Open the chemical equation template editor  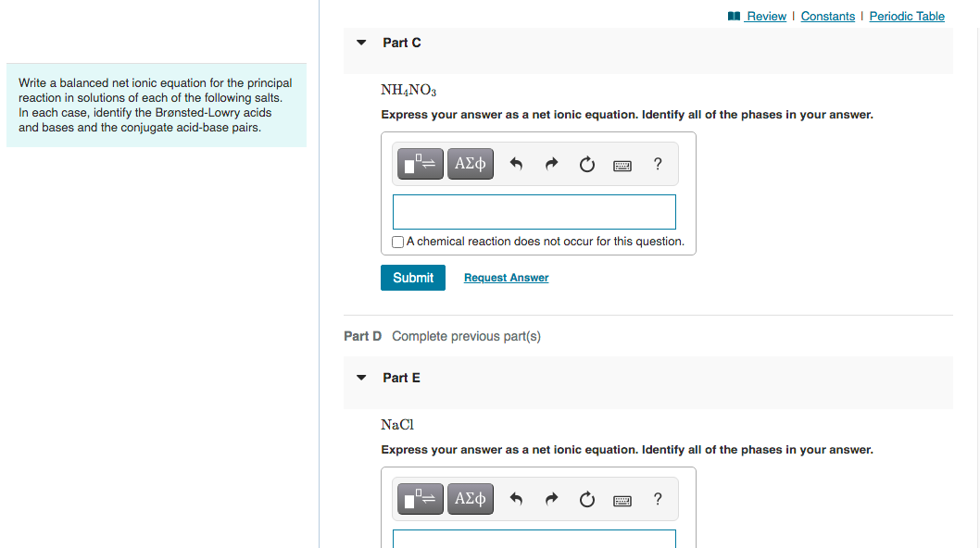click(420, 164)
